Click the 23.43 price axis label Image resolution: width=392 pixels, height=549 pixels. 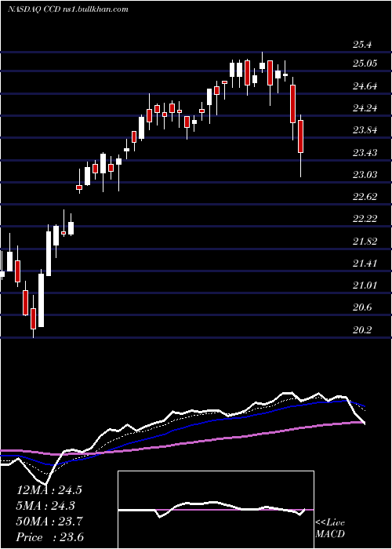click(365, 153)
